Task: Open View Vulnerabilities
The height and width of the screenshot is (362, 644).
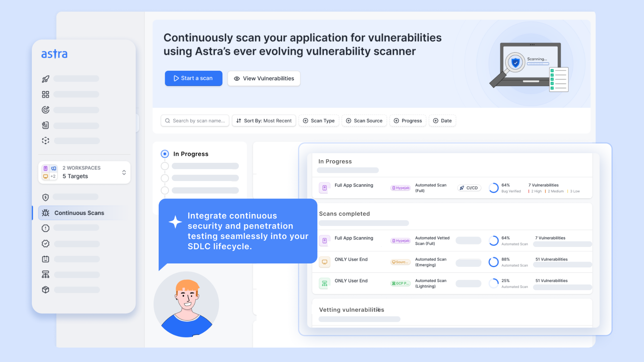Action: pos(264,78)
